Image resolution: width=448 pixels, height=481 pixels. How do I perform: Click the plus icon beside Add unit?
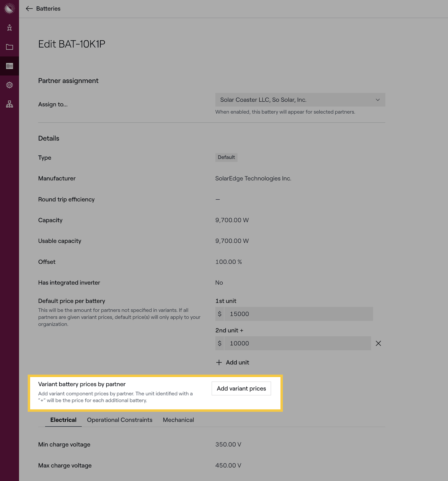point(219,363)
